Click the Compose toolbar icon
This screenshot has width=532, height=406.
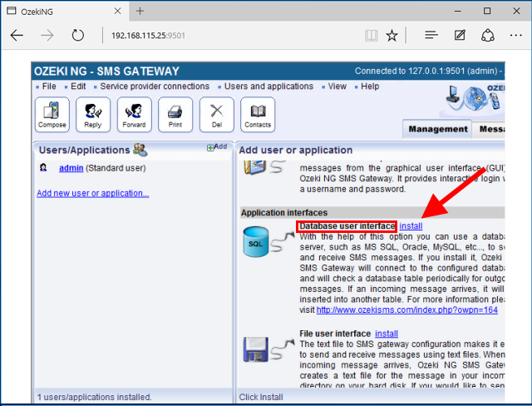pos(52,114)
